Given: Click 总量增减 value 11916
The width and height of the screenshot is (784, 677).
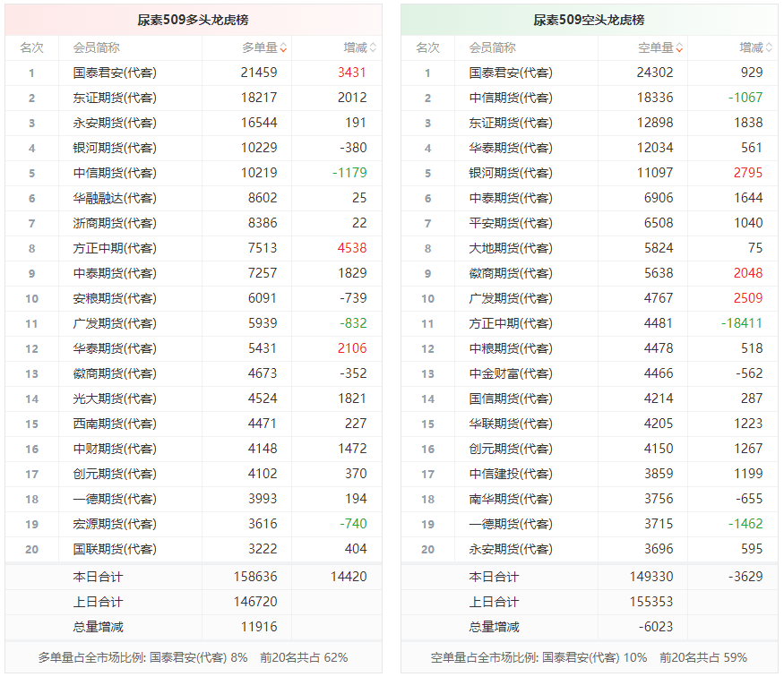Looking at the screenshot, I should (259, 627).
